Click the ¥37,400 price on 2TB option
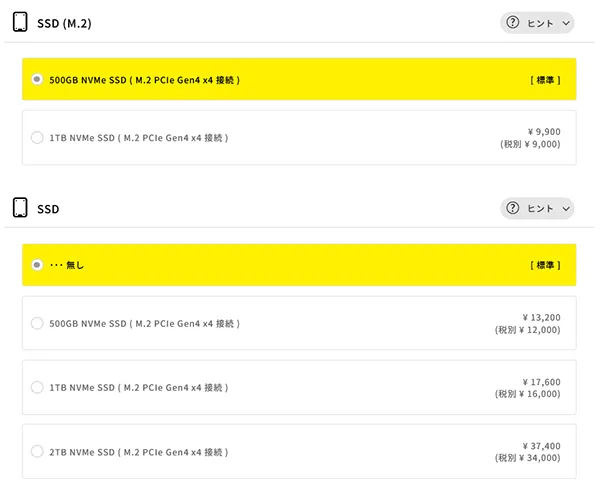Viewport: 600px width, 496px height. pos(541,446)
